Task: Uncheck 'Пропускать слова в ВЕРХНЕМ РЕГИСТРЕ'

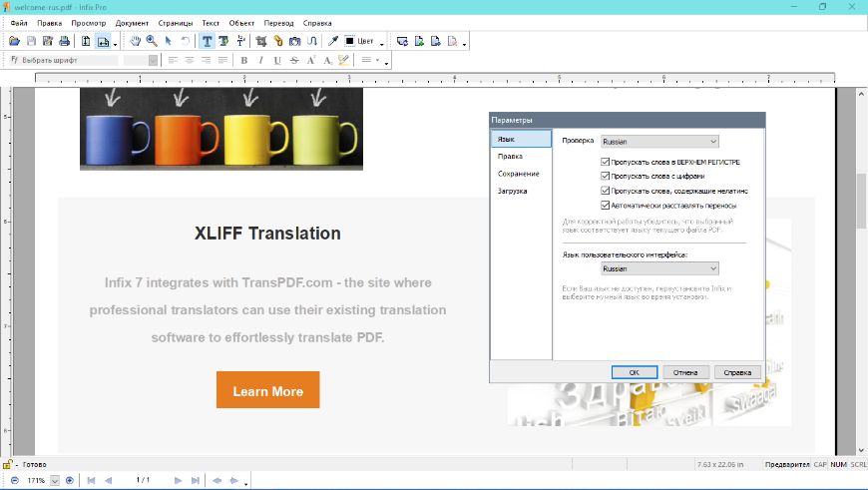Action: pyautogui.click(x=605, y=162)
